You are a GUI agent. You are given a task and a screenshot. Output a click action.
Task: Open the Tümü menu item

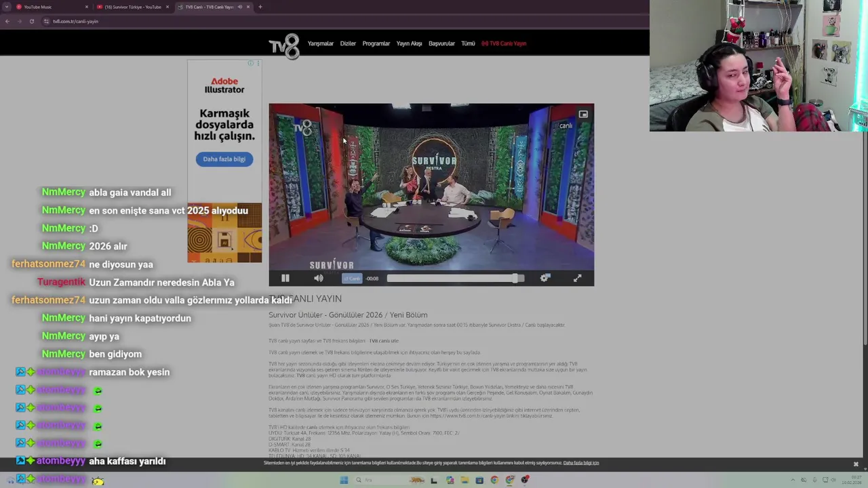point(468,43)
